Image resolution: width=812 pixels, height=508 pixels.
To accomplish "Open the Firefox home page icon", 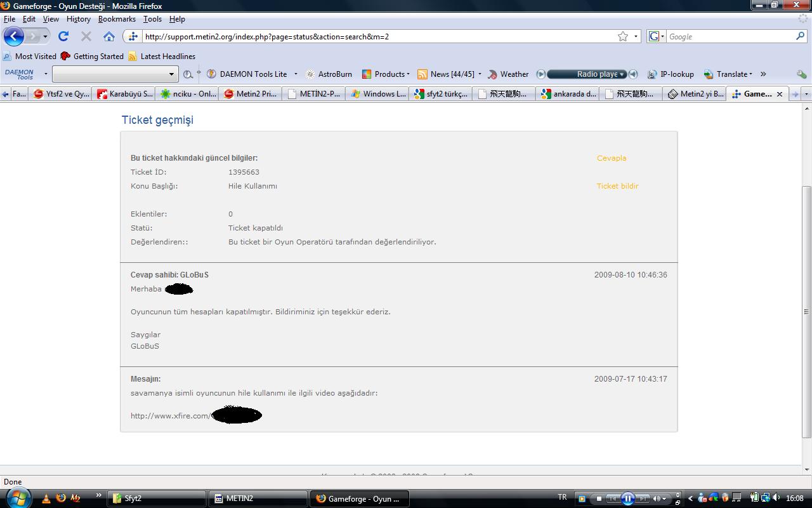I will tap(109, 36).
